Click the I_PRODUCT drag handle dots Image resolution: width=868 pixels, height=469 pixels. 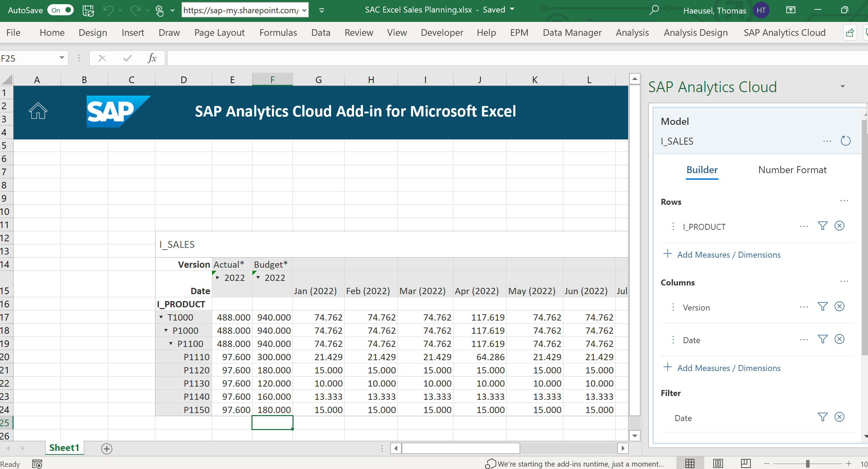click(673, 226)
